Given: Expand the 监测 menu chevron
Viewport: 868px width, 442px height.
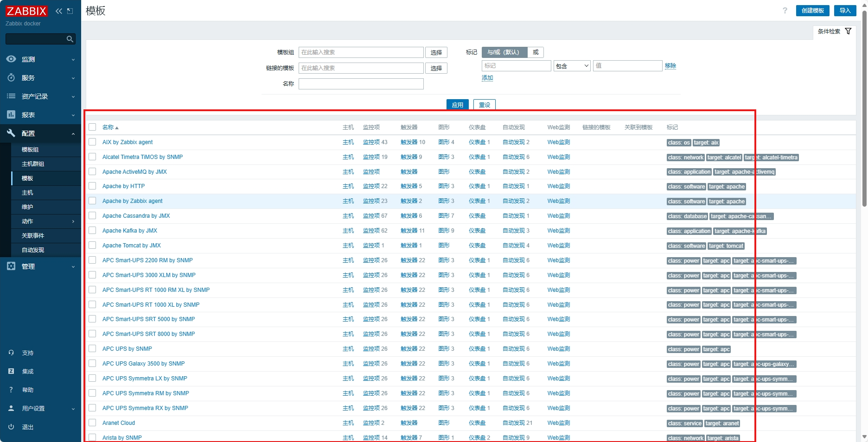Looking at the screenshot, I should click(x=73, y=60).
